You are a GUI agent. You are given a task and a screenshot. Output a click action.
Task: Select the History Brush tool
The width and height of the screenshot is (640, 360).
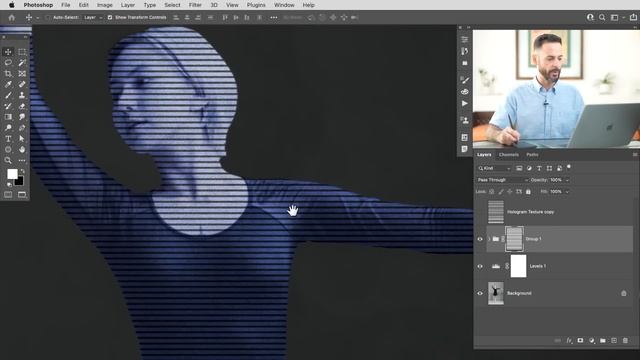(x=8, y=106)
